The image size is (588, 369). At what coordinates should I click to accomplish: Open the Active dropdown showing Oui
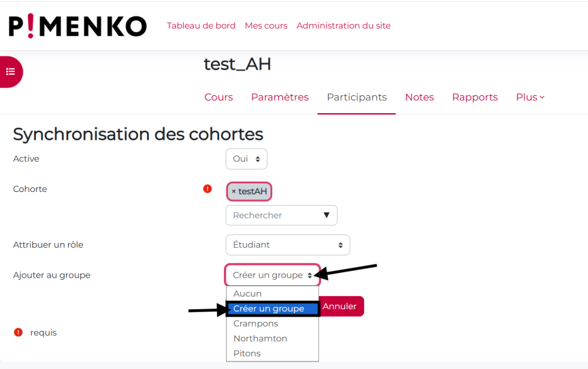click(246, 159)
